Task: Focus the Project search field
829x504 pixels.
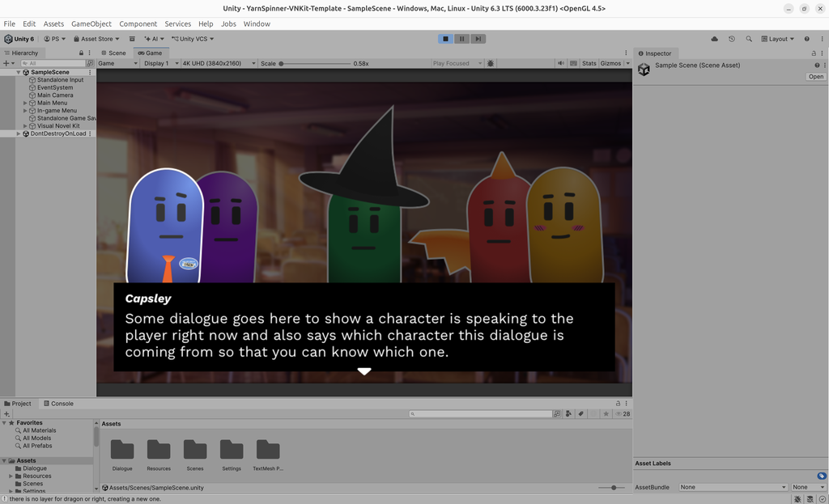Action: click(x=480, y=414)
